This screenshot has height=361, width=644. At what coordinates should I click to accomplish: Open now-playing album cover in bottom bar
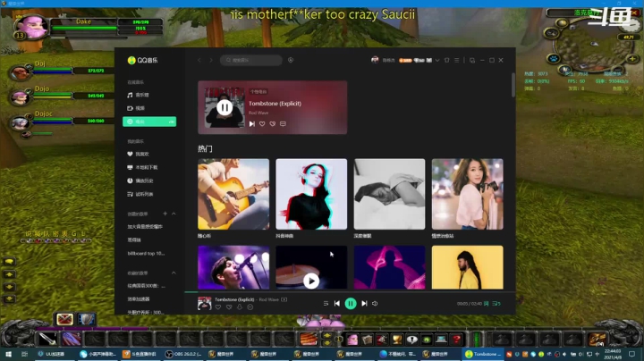click(205, 303)
